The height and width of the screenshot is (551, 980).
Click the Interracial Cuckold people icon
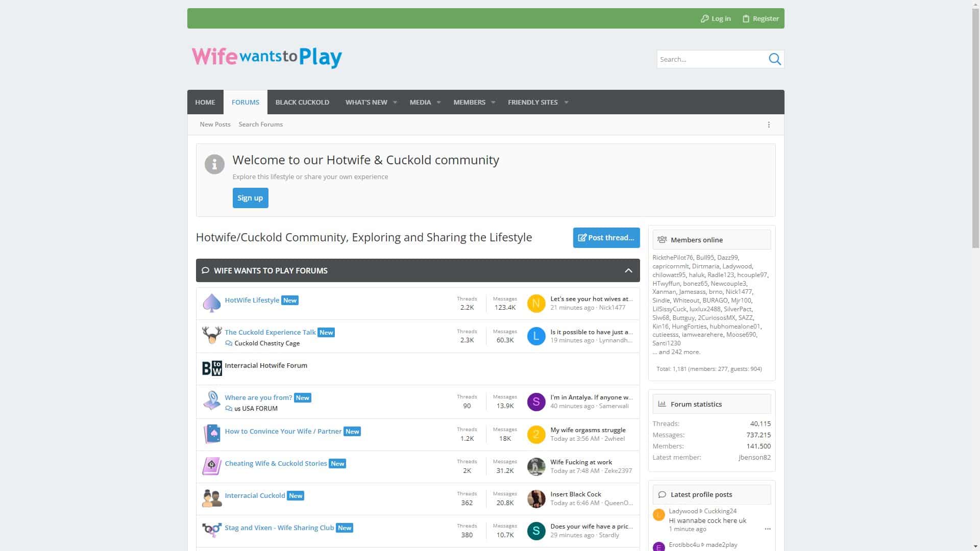click(211, 498)
